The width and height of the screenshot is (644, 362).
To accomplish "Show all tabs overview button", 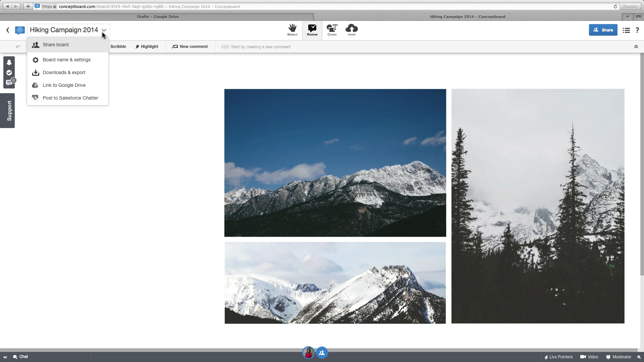I will (x=638, y=16).
